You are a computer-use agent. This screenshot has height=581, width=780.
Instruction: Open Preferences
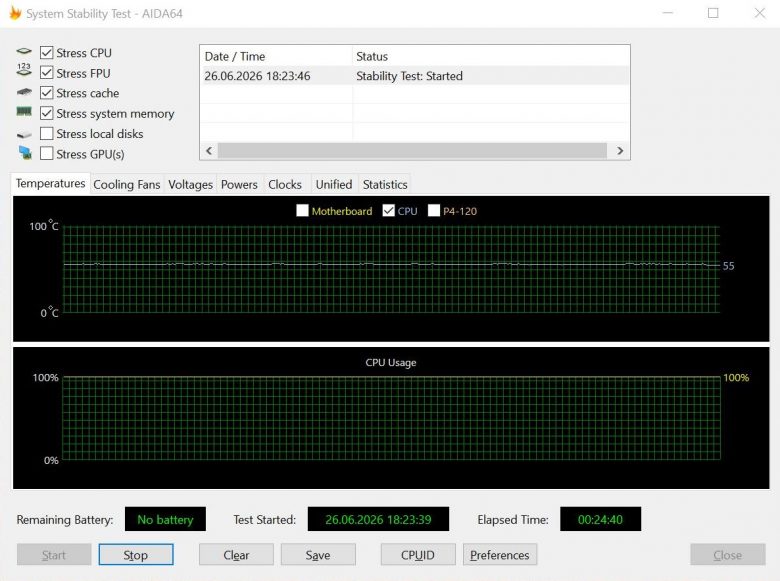tap(500, 555)
